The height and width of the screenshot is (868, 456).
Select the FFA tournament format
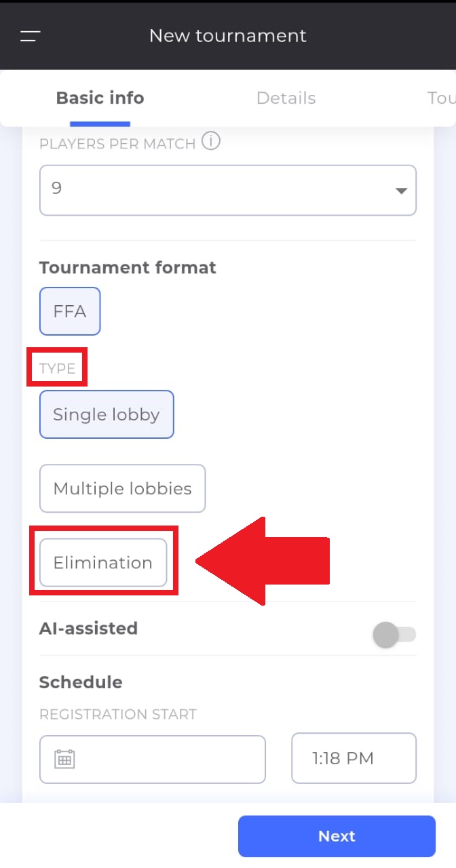click(x=70, y=311)
